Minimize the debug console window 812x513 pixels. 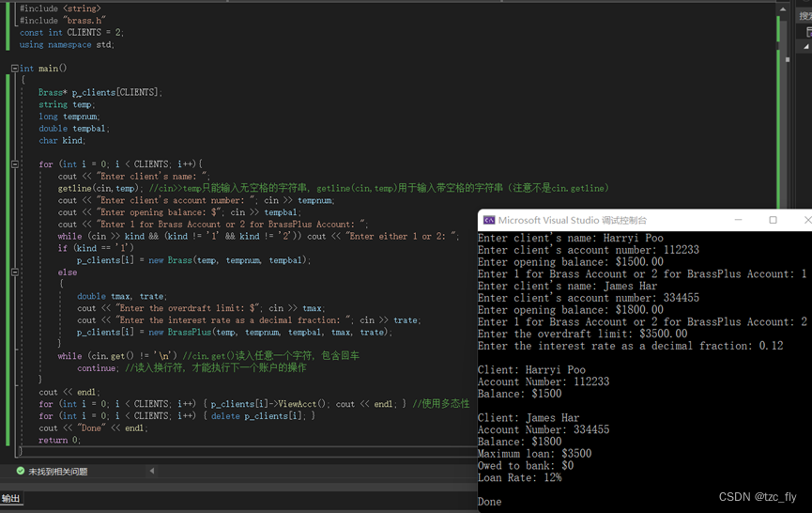click(x=738, y=220)
